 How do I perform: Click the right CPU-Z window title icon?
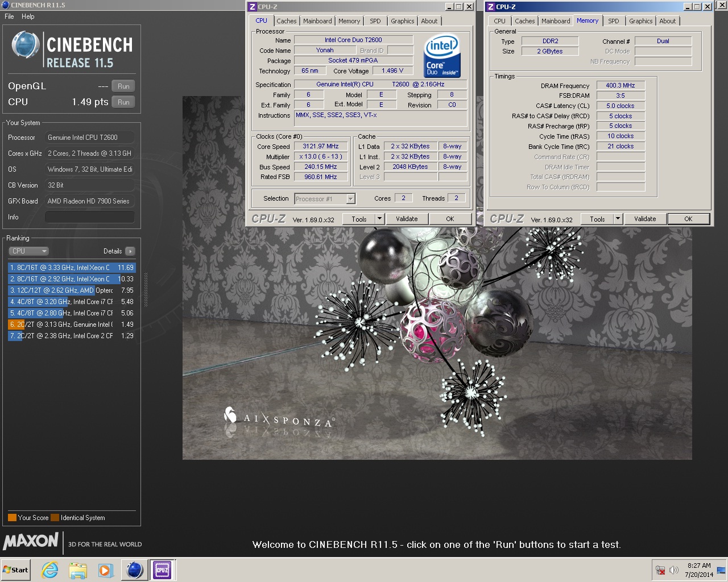[490, 7]
